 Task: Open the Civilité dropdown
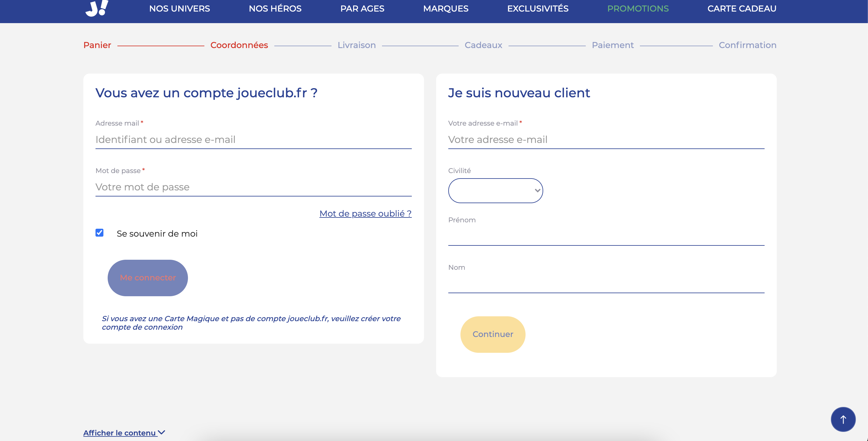click(495, 191)
